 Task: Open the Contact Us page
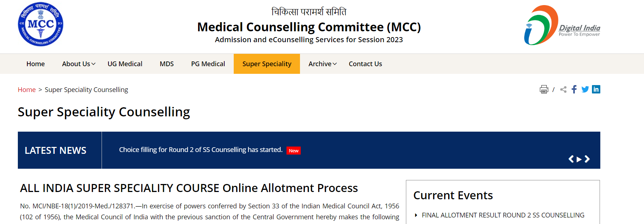[366, 64]
